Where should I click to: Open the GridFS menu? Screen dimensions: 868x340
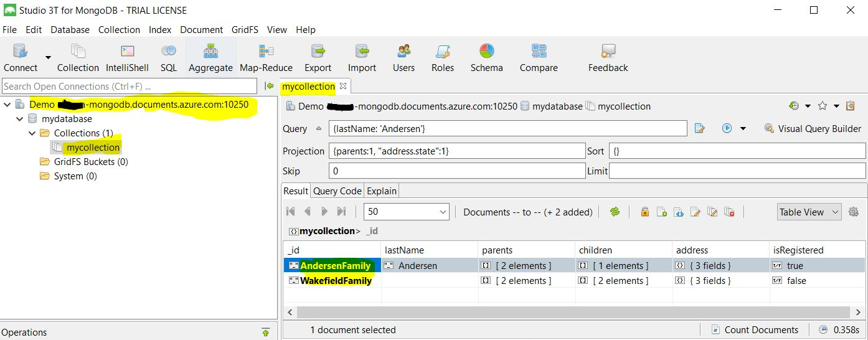245,29
